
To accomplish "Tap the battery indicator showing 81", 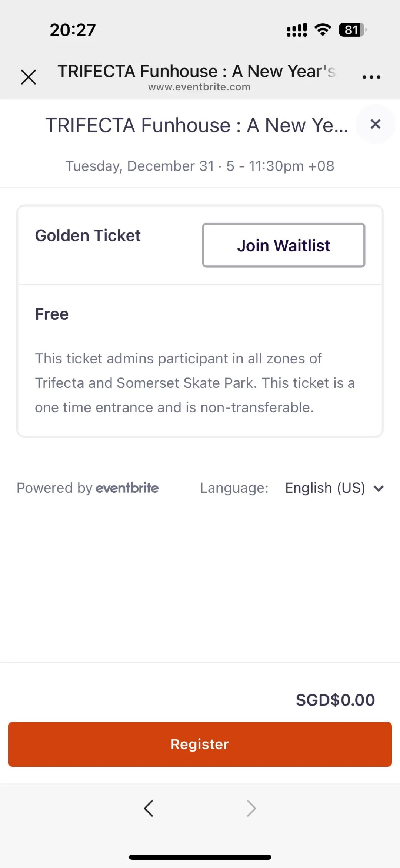I will coord(352,30).
